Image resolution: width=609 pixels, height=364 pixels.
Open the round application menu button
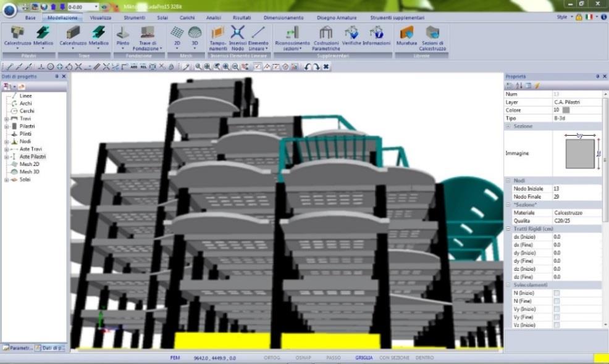click(x=9, y=10)
